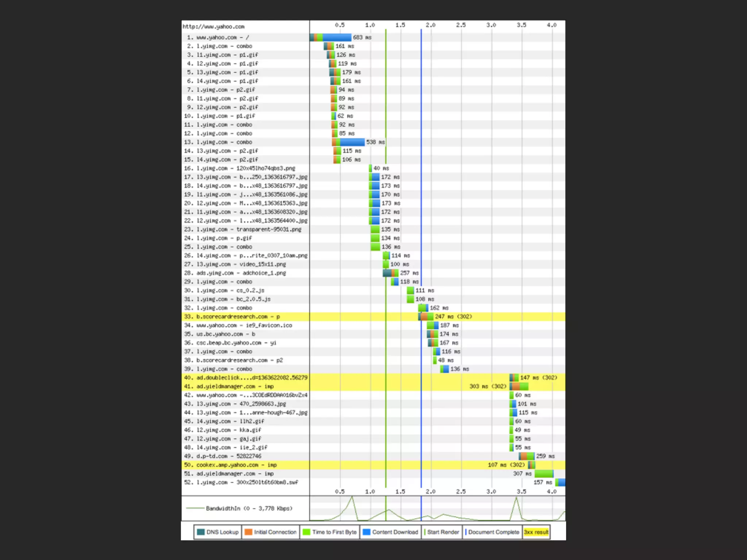Select row 2 l.yimg.com - combo
Image resolution: width=747 pixels, height=560 pixels.
click(373, 46)
